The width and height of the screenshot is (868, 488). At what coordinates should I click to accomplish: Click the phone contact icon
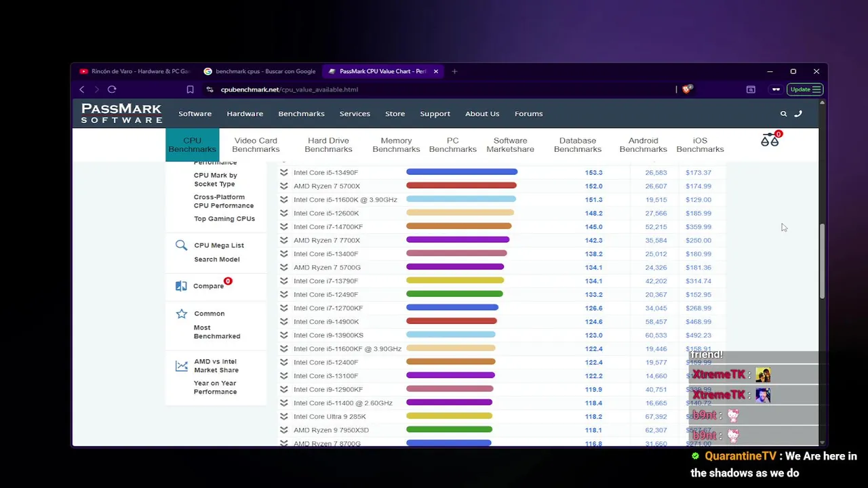click(x=798, y=114)
